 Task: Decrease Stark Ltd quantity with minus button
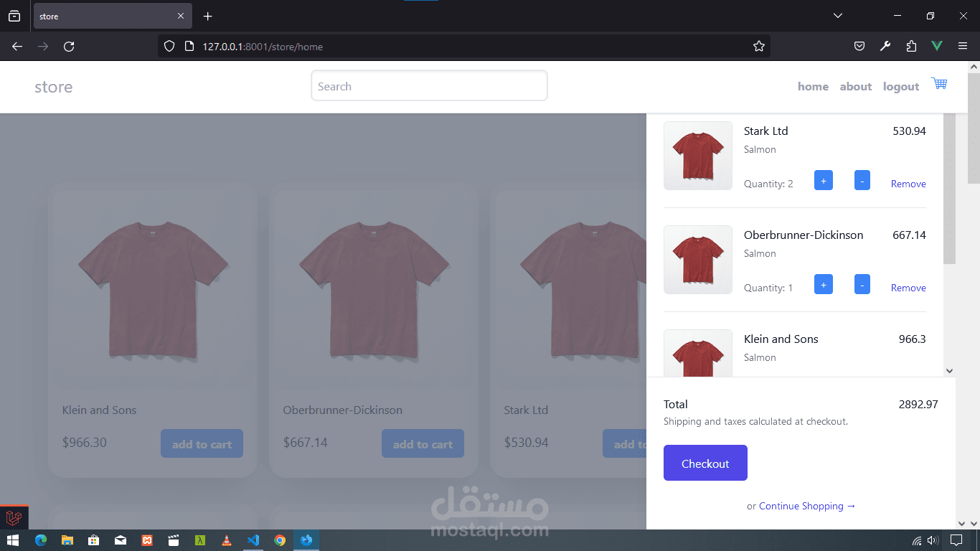(x=862, y=180)
